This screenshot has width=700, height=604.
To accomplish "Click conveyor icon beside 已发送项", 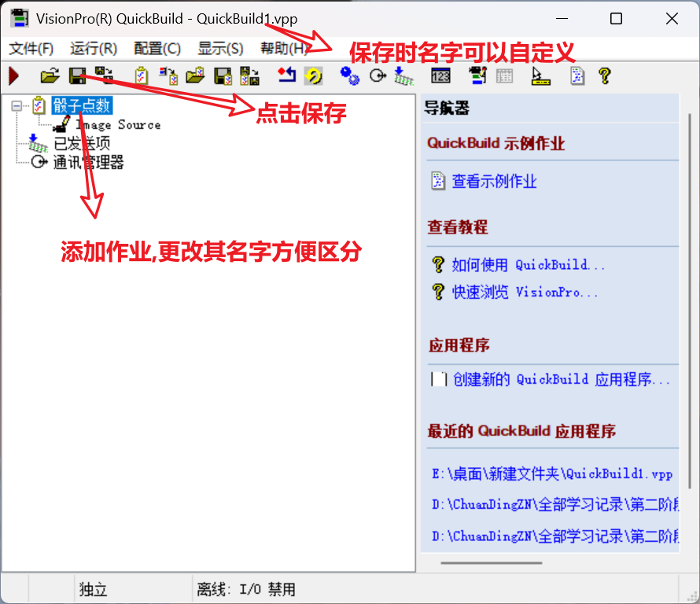I will click(x=38, y=143).
